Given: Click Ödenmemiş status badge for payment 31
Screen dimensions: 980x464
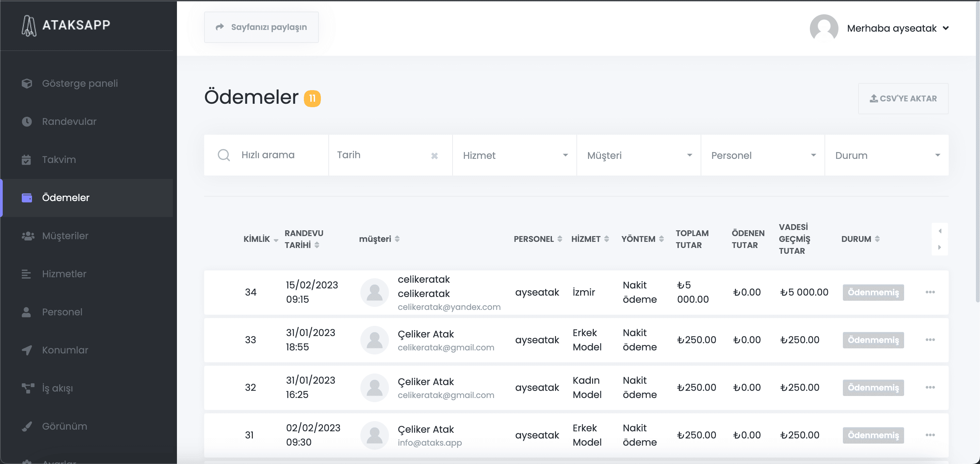Looking at the screenshot, I should coord(873,435).
